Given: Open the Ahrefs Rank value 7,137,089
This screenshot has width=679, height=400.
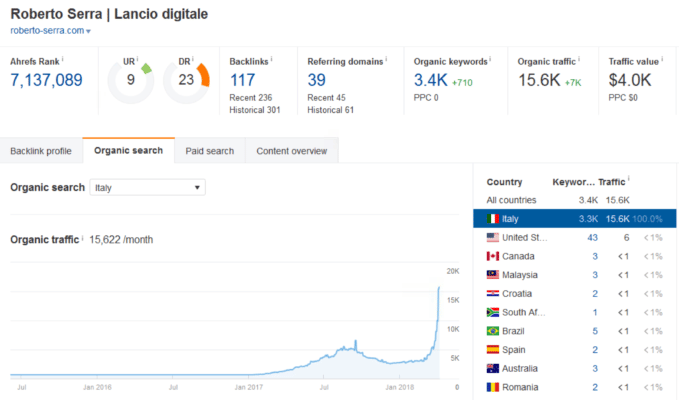Looking at the screenshot, I should click(x=46, y=80).
